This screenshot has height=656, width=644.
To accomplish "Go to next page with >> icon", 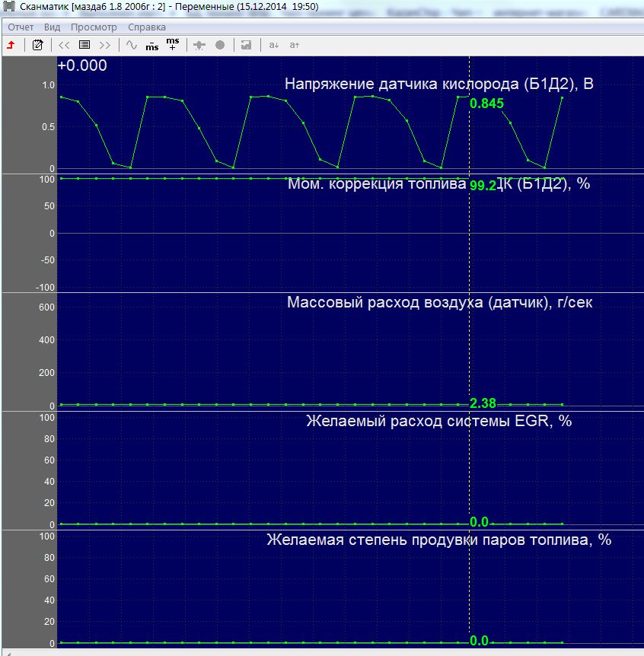I will pos(105,45).
